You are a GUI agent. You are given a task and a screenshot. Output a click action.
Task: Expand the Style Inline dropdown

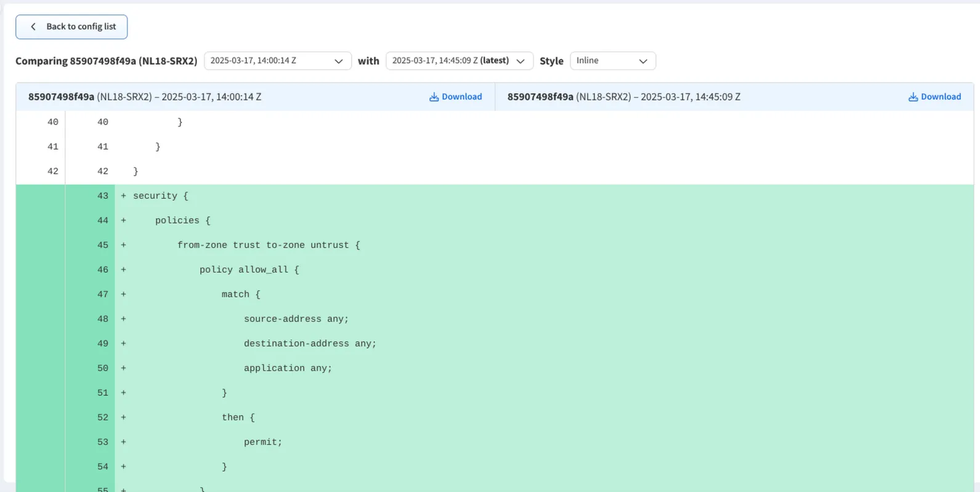(612, 60)
